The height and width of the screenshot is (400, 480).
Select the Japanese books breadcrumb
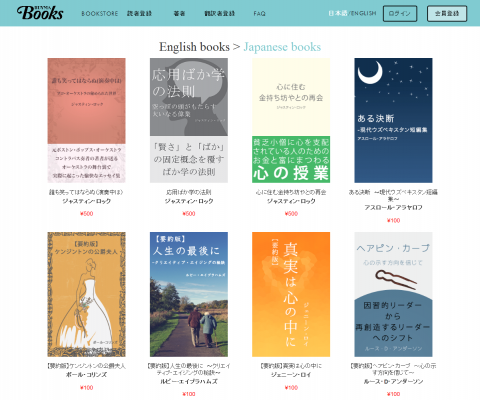tap(282, 47)
